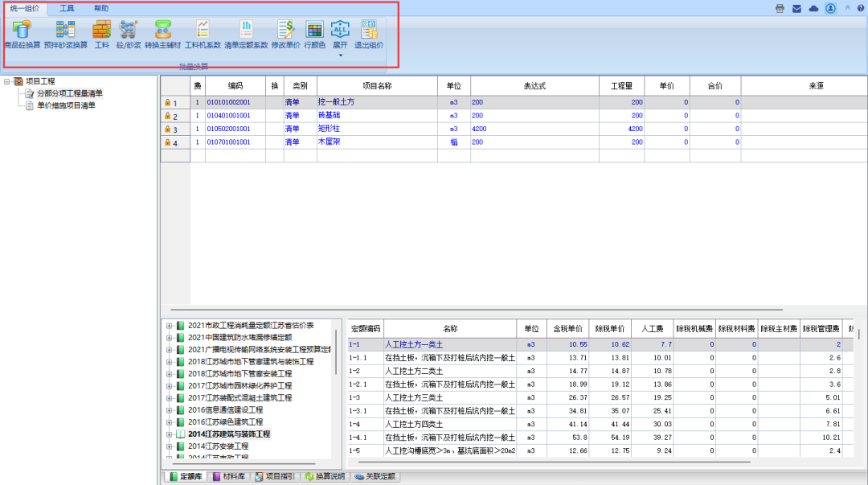Select 单价措施项目清单 in project tree

click(66, 105)
